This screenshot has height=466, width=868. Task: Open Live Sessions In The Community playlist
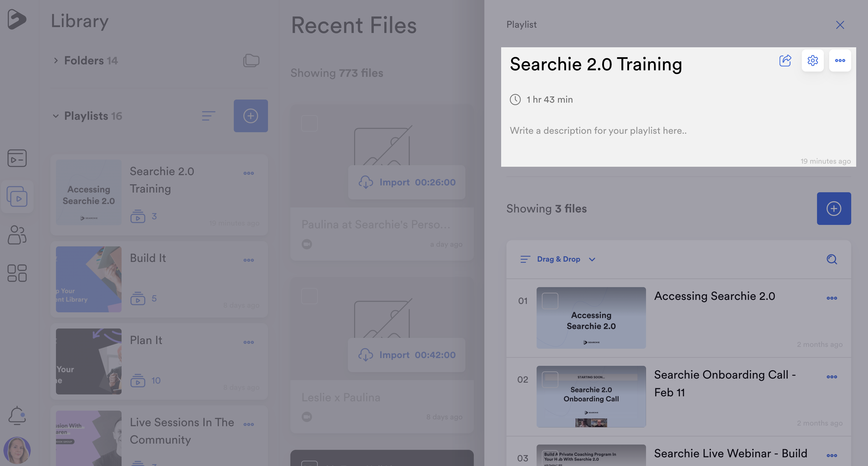pyautogui.click(x=159, y=436)
